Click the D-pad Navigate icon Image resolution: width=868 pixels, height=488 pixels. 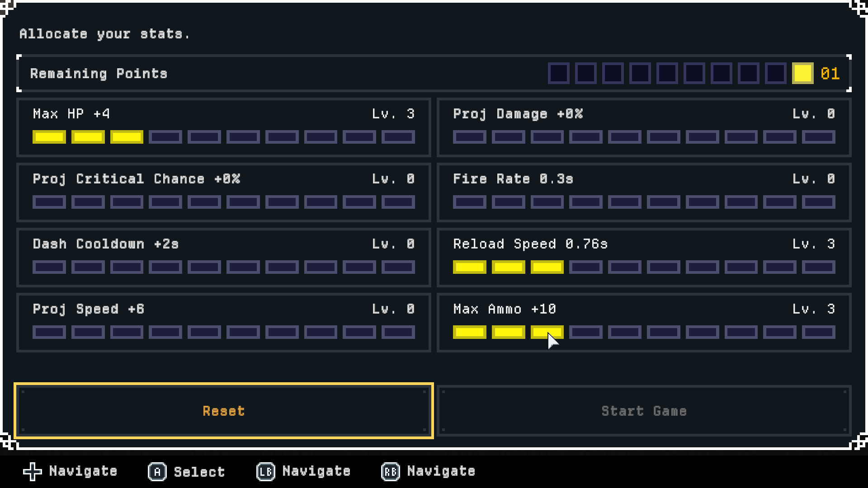pos(33,472)
